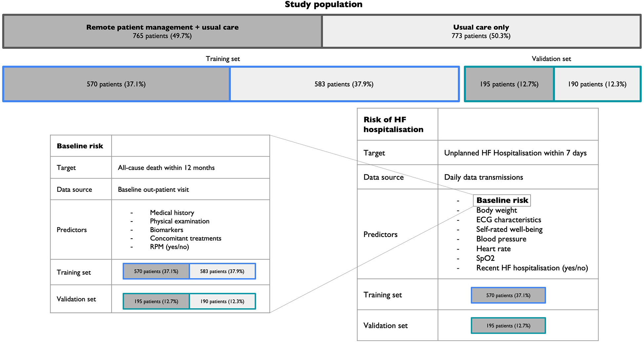
Task: Click 195 patients box in HF table
Action: [508, 325]
